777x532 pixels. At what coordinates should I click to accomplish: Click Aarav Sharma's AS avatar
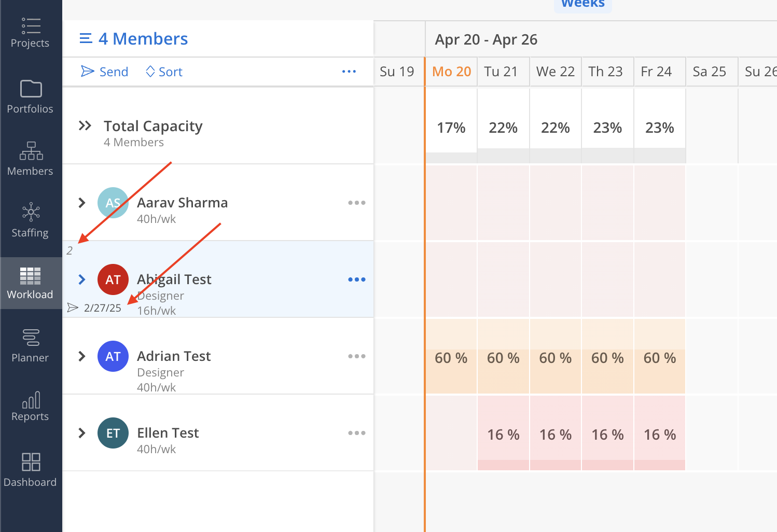113,203
